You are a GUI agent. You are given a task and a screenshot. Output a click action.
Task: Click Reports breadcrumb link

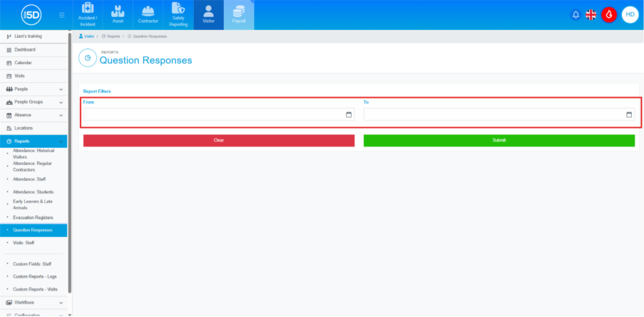coord(111,36)
